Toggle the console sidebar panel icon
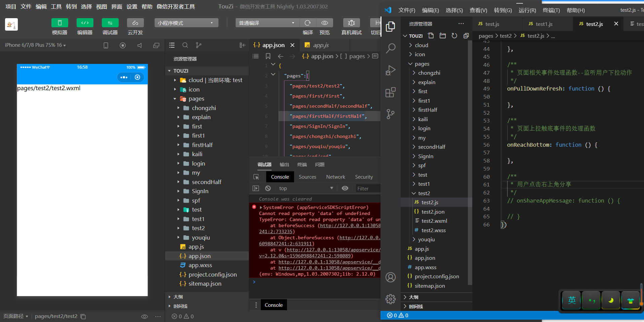The height and width of the screenshot is (322, 644). click(x=256, y=188)
